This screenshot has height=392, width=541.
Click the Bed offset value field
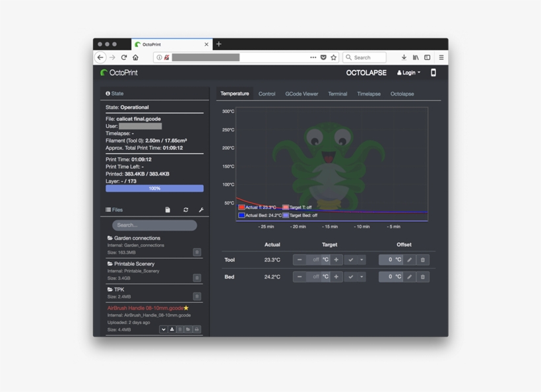[387, 277]
